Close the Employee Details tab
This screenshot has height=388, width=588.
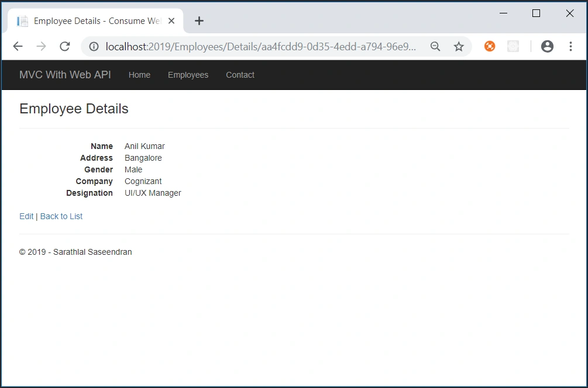(x=171, y=21)
